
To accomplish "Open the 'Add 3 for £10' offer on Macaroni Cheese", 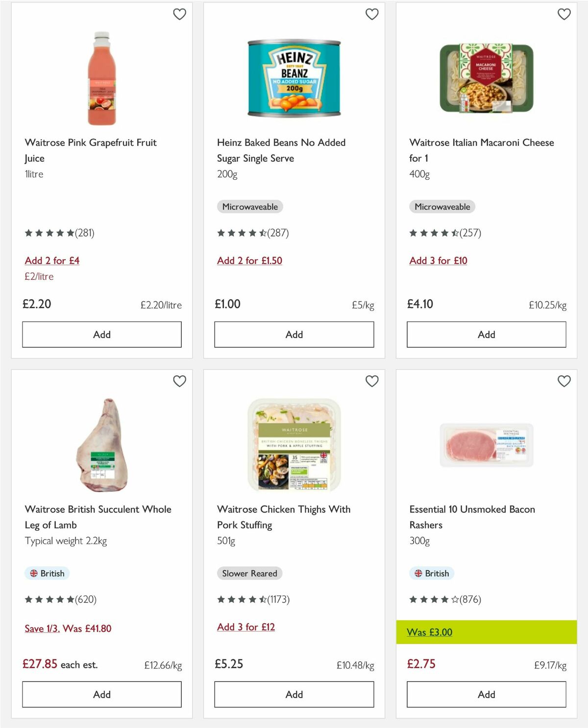I will pos(438,261).
